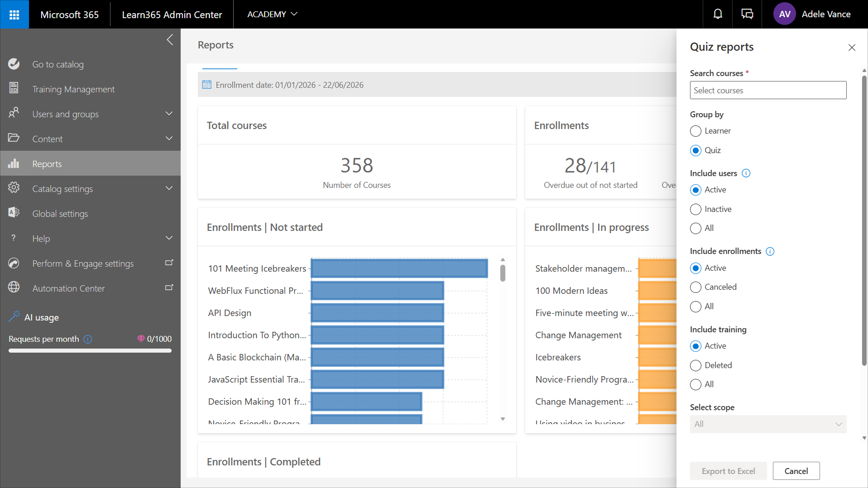Click the Cancel button
This screenshot has height=488, width=868.
(796, 471)
